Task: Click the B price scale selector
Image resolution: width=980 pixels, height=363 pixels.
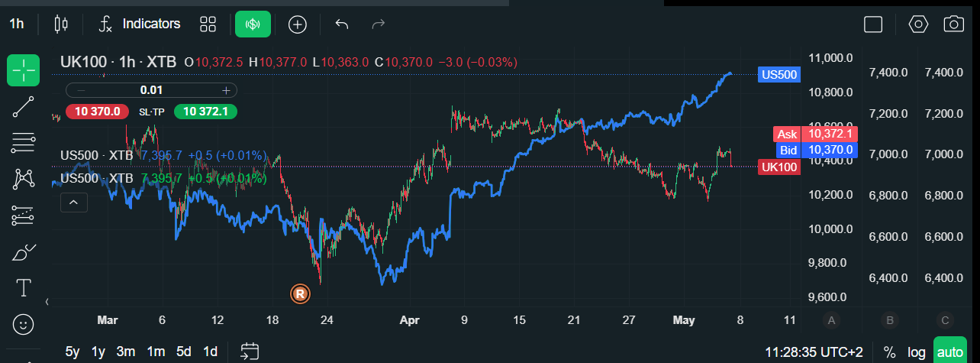Action: [889, 319]
